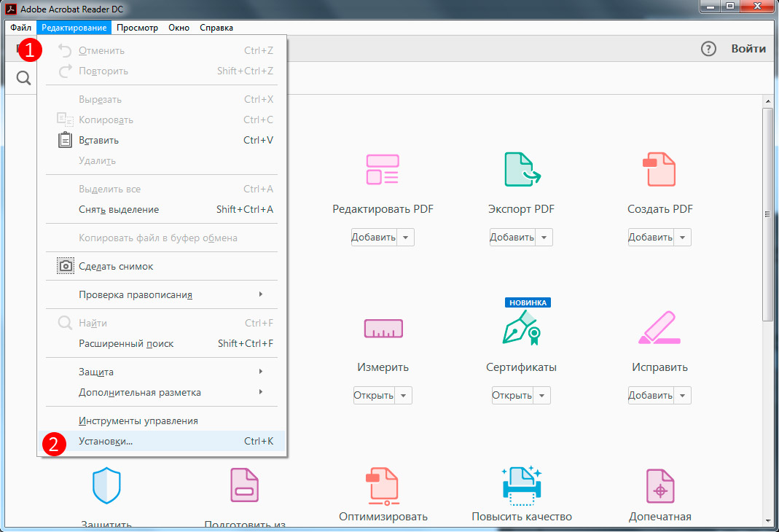Click Добавить button under Экспорт PDF

click(512, 238)
